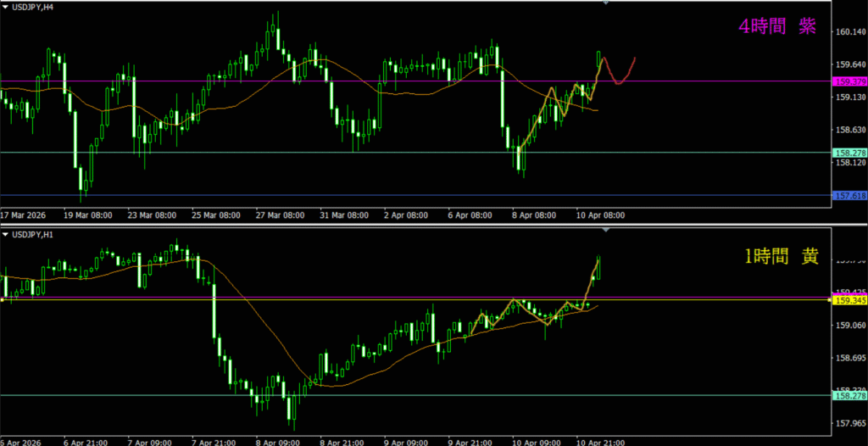The height and width of the screenshot is (446, 868).
Task: Click the yellow line handle at H1 left edge
Action: (x=3, y=299)
